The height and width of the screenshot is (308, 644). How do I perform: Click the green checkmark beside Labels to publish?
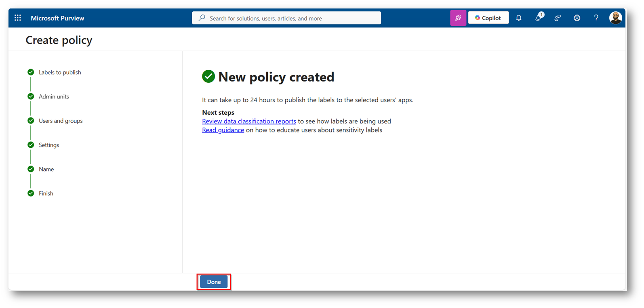[31, 72]
